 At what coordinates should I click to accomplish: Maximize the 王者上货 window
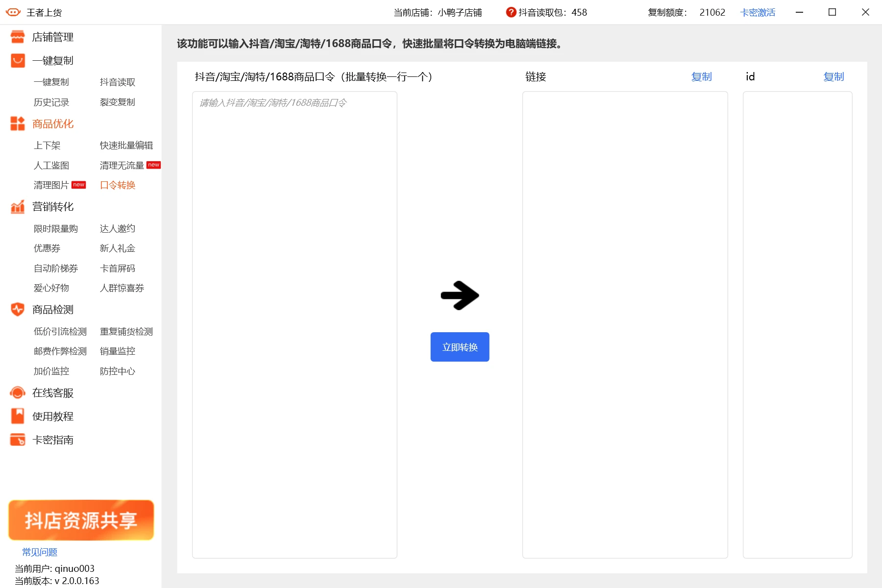click(832, 12)
